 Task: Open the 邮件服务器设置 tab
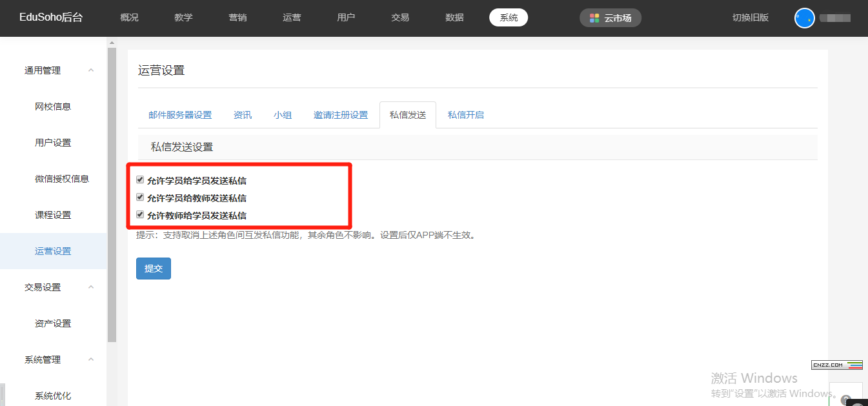tap(180, 115)
